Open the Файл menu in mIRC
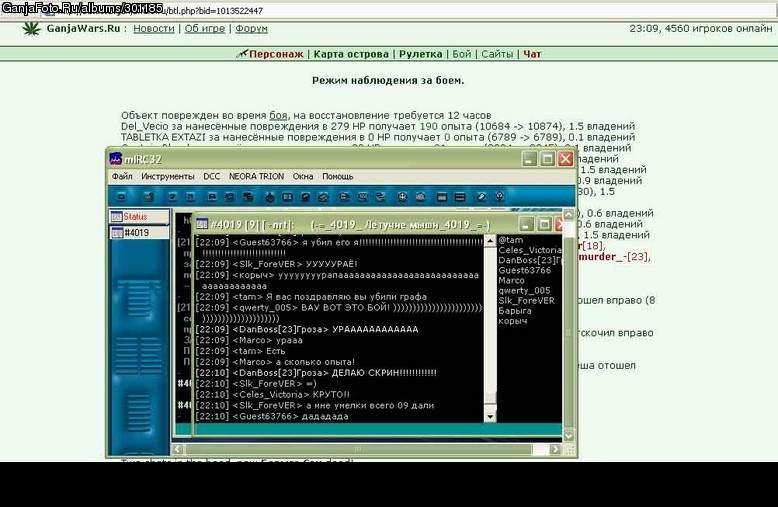778x507 pixels. pos(122,177)
